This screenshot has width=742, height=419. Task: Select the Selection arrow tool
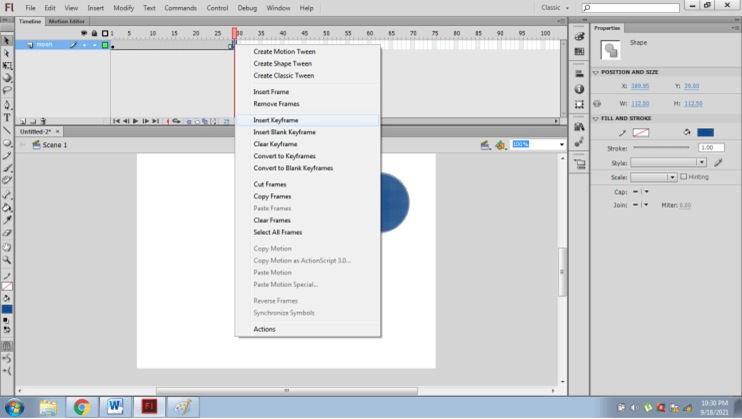tap(7, 41)
